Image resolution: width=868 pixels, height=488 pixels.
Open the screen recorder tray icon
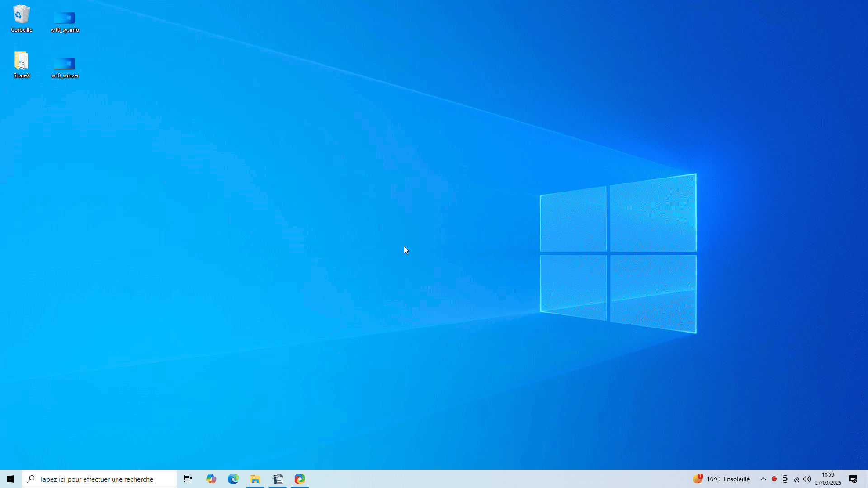785,479
